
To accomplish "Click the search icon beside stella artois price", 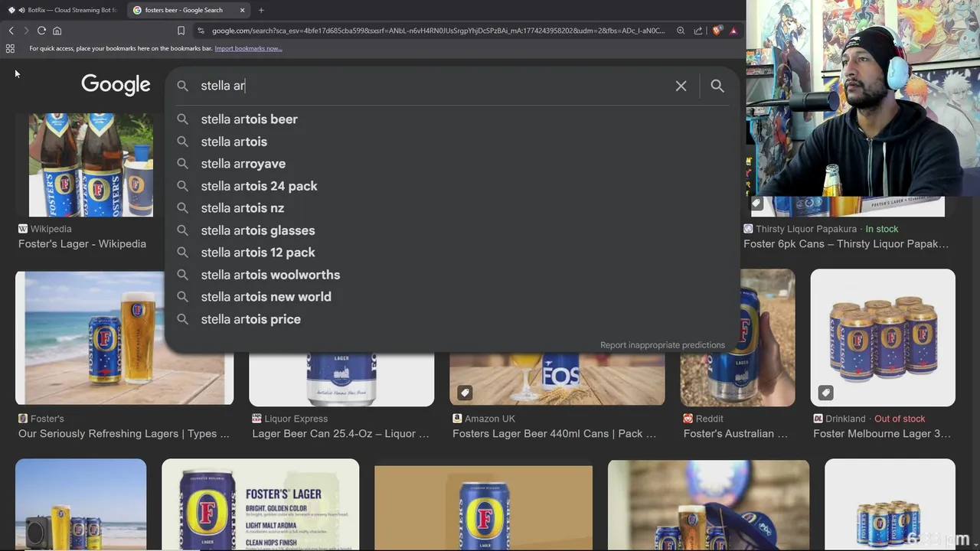I will pos(182,319).
